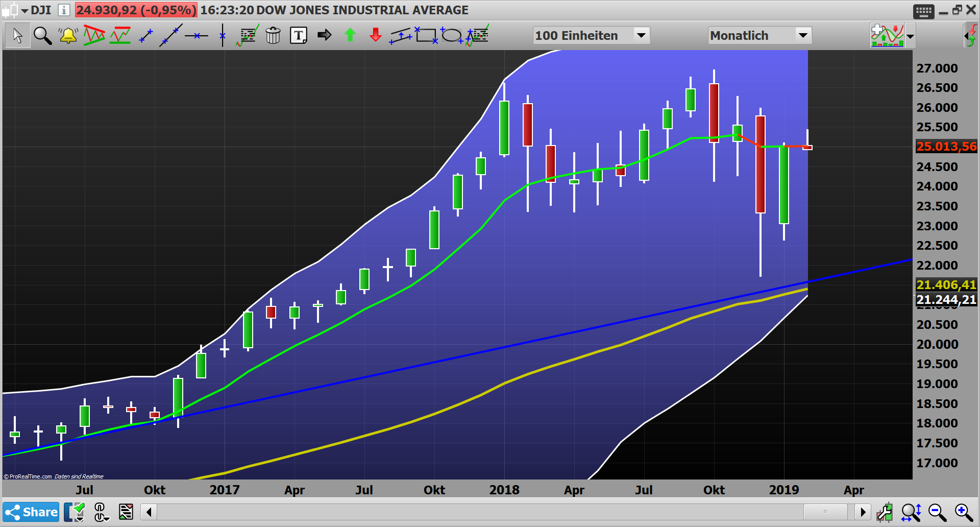Open the chain link chart-linking dropdown
The height and width of the screenshot is (527, 980).
(x=101, y=512)
